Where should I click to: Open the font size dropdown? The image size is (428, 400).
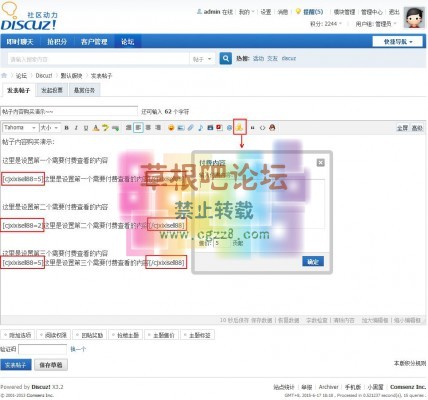(x=49, y=128)
